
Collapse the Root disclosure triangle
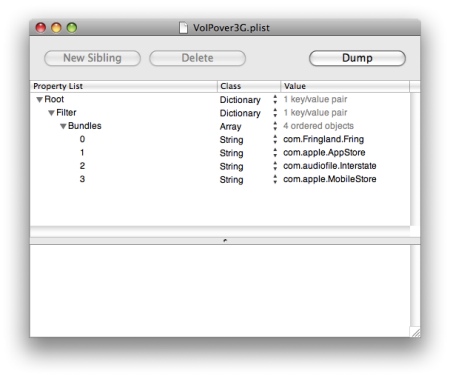click(x=40, y=99)
